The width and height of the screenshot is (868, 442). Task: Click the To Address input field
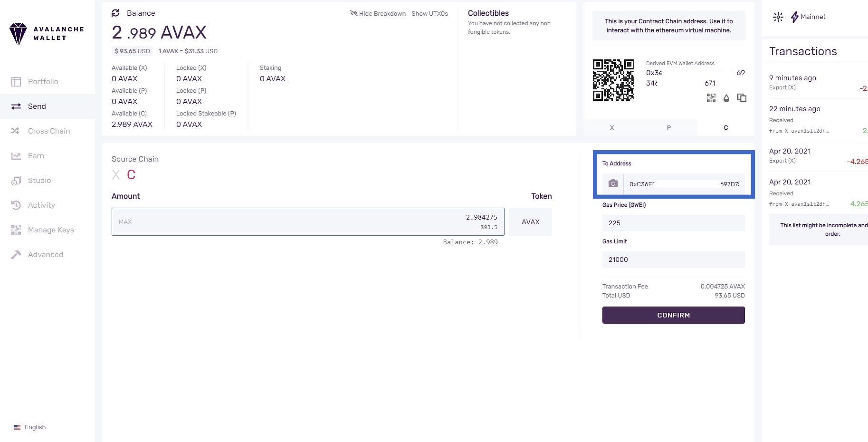684,184
